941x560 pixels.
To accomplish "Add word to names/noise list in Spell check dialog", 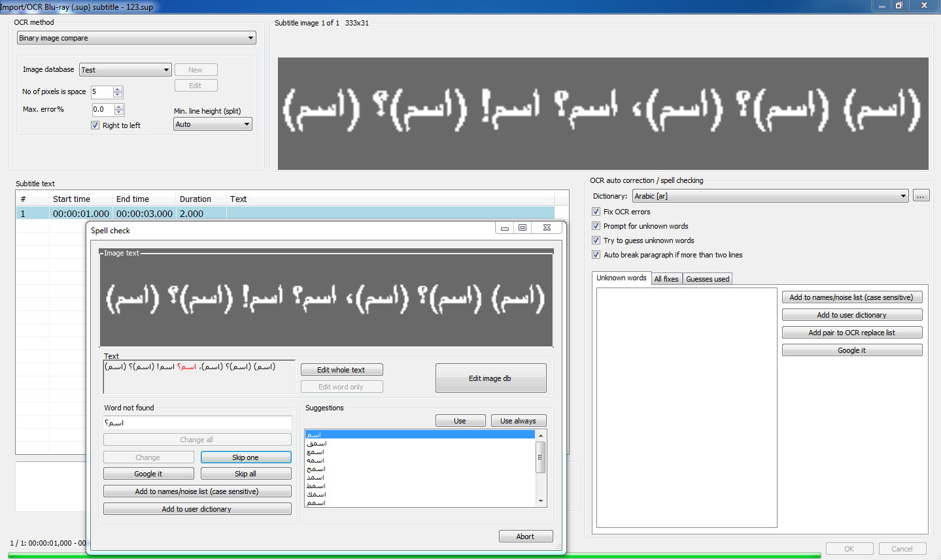I will pos(197,491).
